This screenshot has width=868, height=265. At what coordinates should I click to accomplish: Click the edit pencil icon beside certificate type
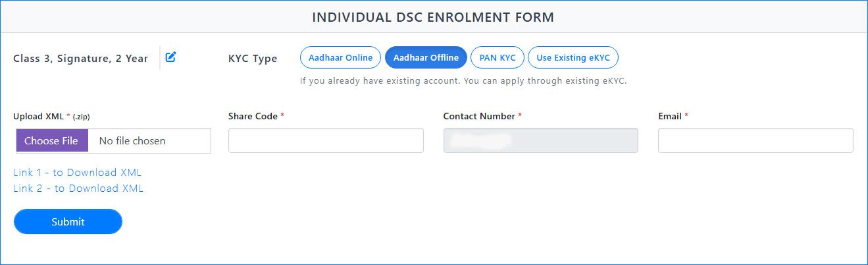(x=170, y=57)
